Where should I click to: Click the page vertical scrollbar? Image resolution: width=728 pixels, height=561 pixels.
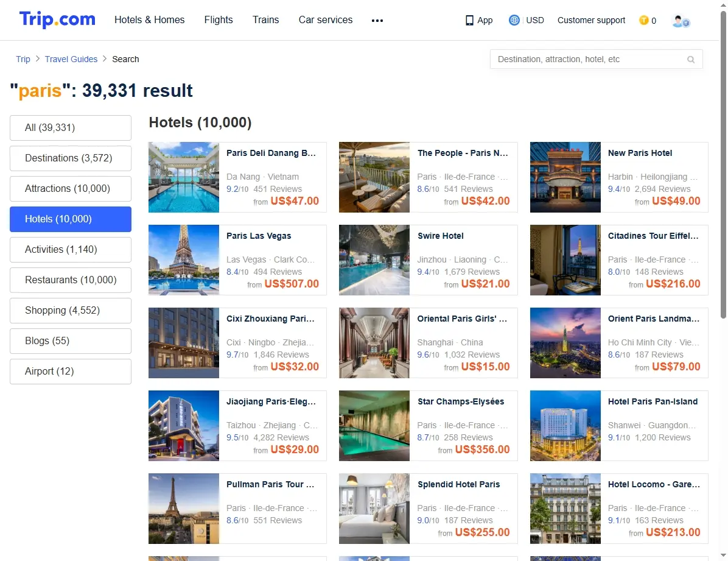point(723,166)
